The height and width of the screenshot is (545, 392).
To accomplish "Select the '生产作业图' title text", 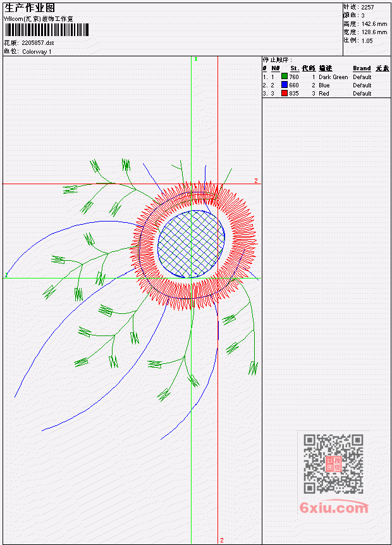I will point(30,8).
